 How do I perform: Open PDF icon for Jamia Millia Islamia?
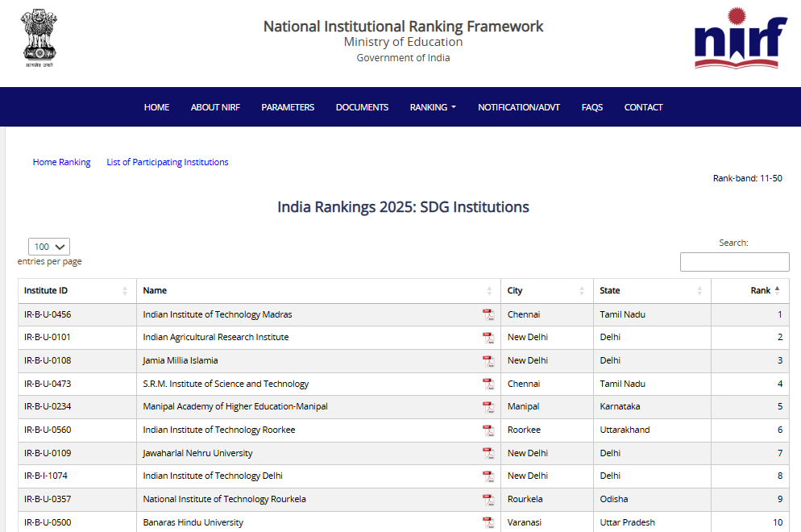tap(488, 361)
